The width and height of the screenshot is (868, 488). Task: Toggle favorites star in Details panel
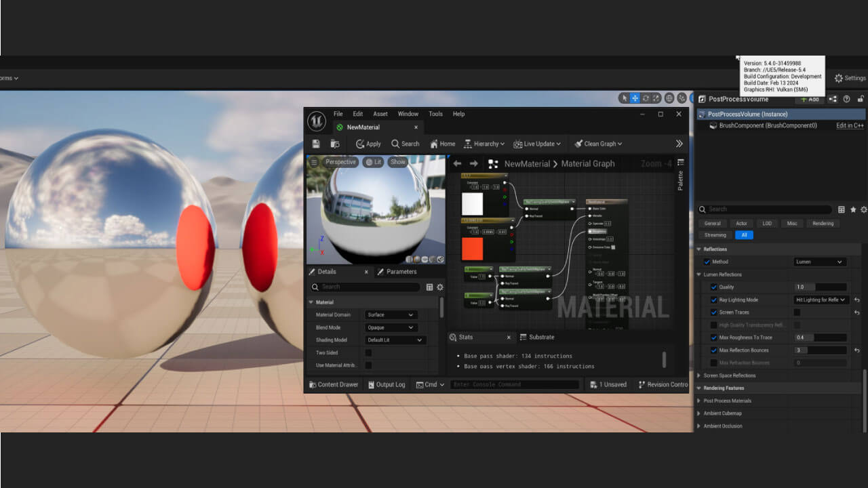click(853, 209)
